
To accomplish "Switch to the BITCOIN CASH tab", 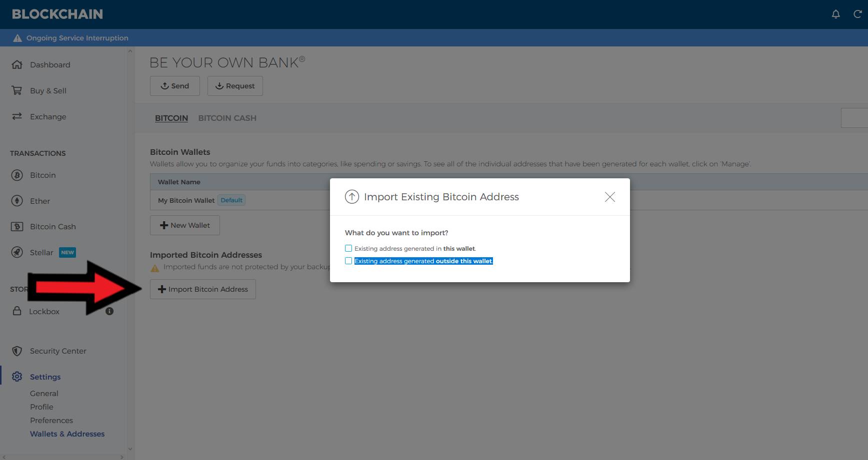I will 227,118.
